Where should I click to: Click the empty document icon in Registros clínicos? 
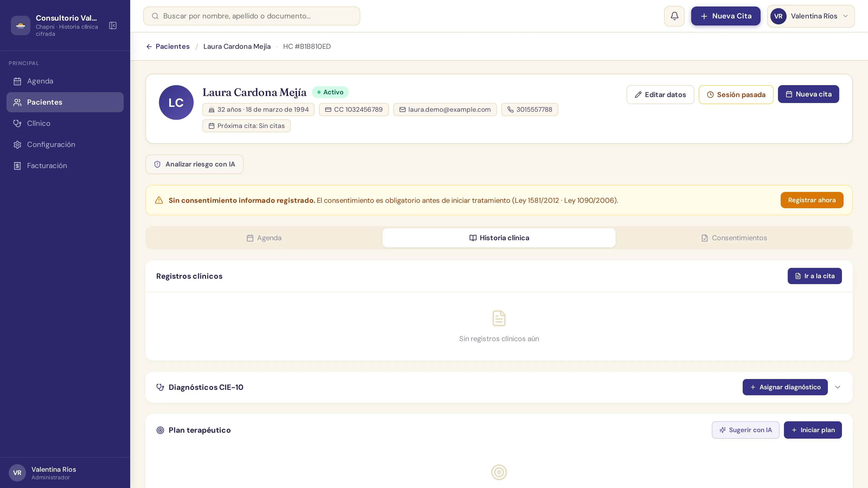click(x=499, y=318)
